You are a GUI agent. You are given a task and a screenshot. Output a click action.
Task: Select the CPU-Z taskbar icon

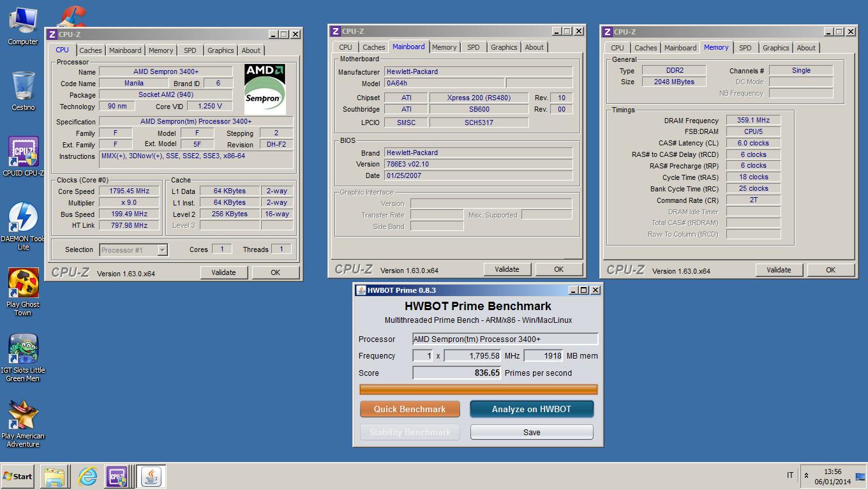117,477
